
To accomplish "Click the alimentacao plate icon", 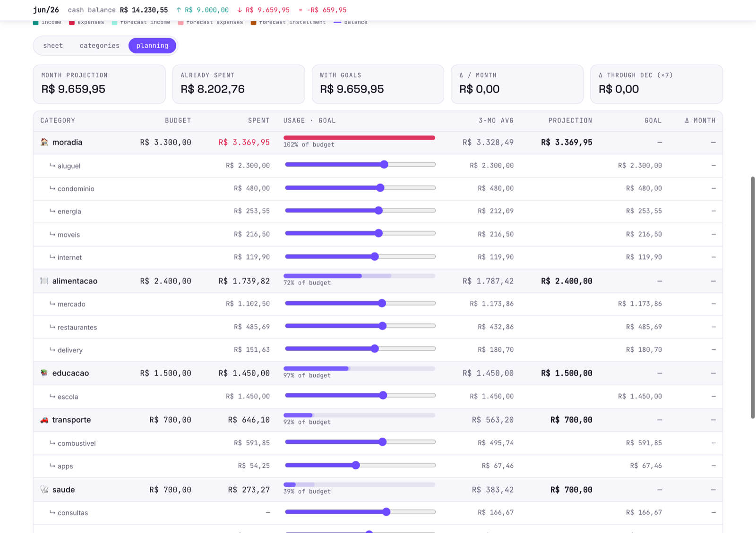I will [x=44, y=281].
